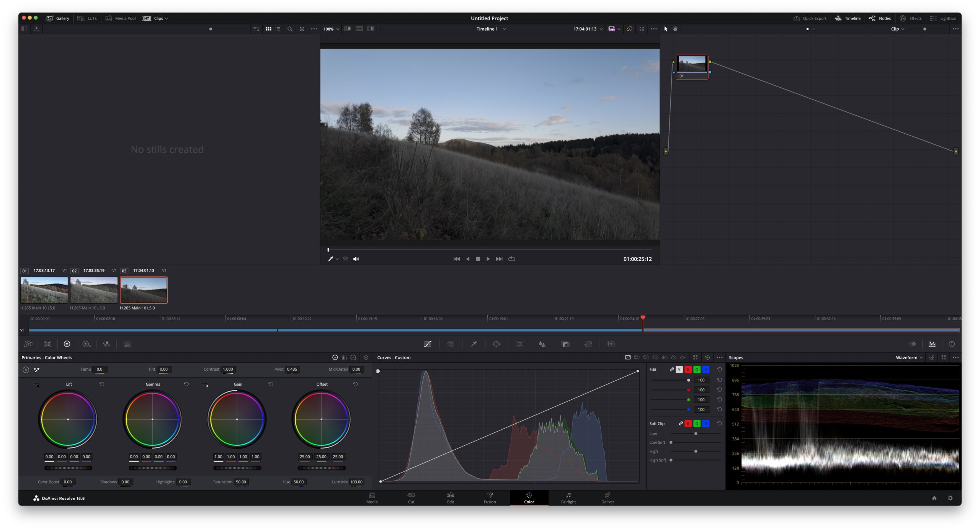Adjust the Soft Clip Low slider
Screen dimensions: 980x530
pos(696,433)
